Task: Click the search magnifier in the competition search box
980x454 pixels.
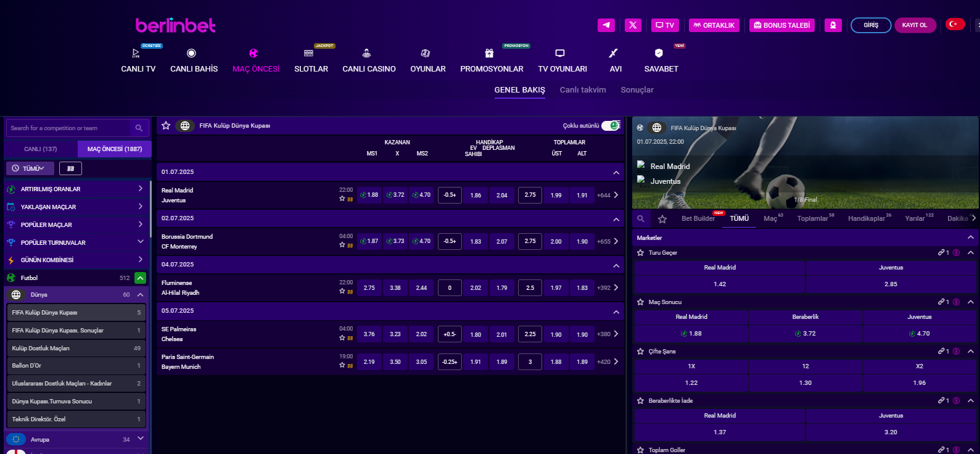Action: pos(139,128)
